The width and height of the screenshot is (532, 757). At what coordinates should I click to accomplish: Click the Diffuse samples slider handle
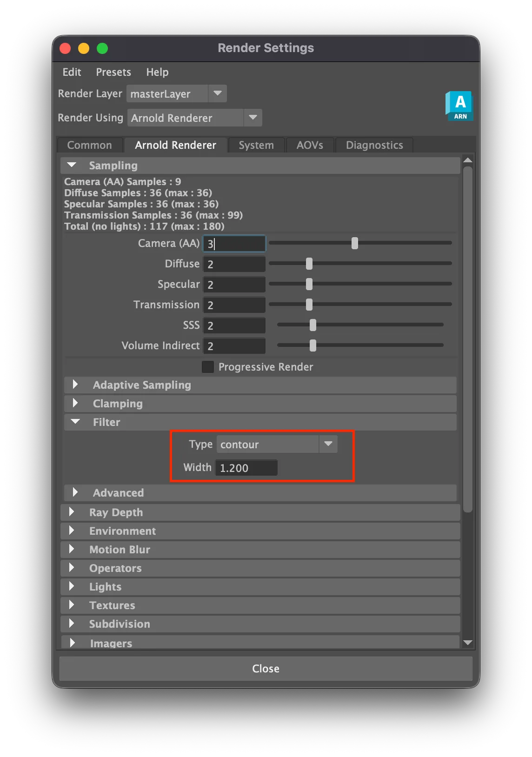coord(309,264)
